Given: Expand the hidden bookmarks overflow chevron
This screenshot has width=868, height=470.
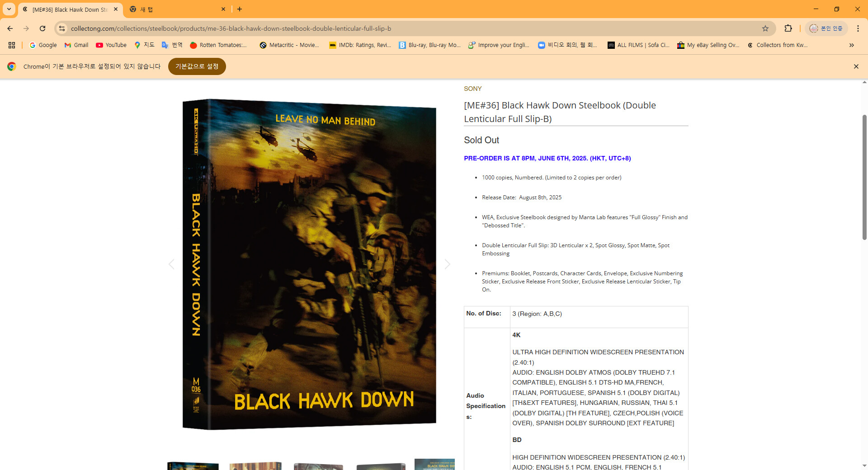Looking at the screenshot, I should coord(852,45).
